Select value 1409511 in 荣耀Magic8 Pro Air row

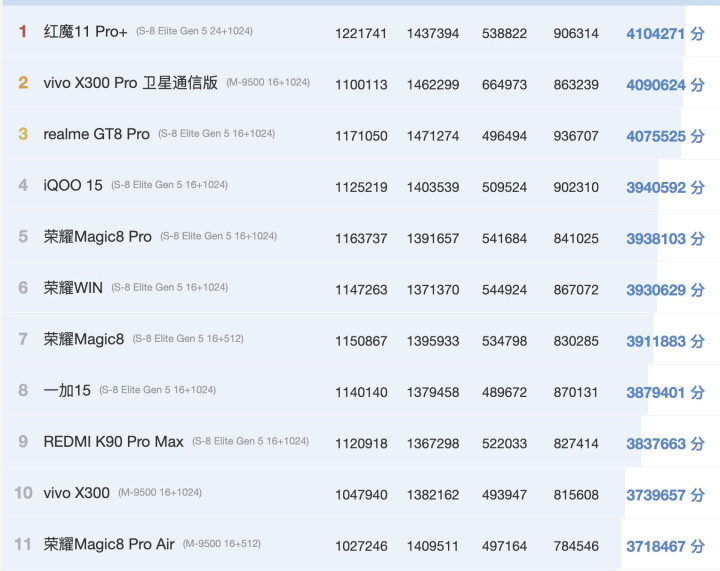point(433,546)
